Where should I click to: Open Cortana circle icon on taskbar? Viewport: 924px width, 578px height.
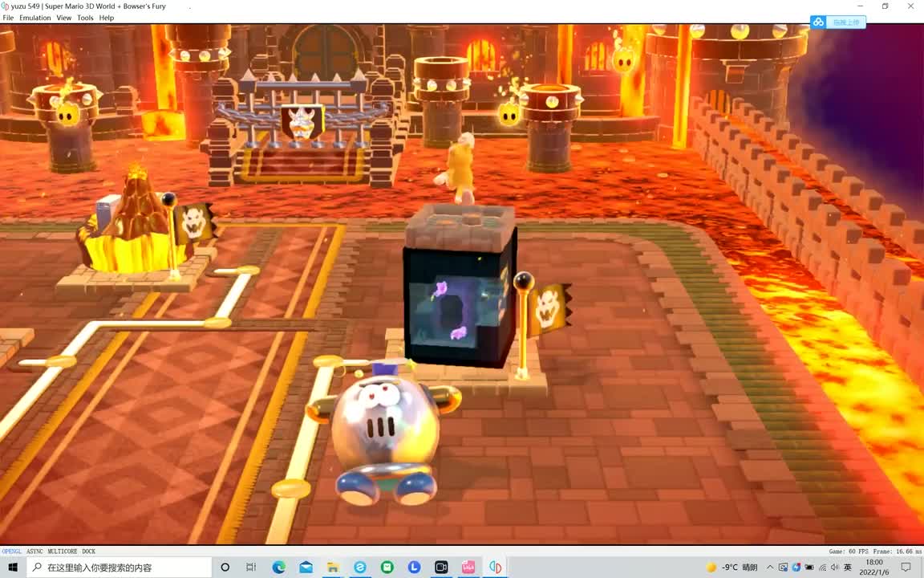coord(225,568)
